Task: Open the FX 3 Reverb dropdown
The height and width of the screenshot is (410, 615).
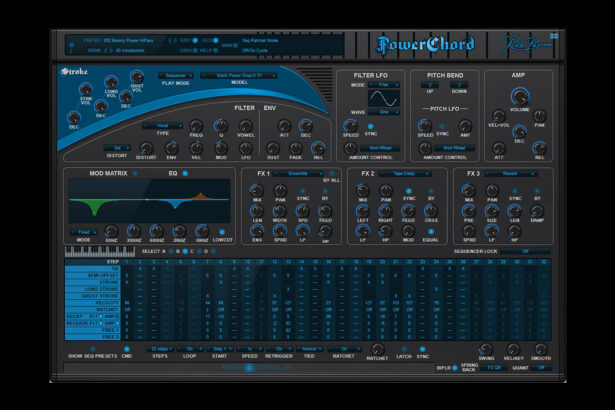Action: [510, 173]
